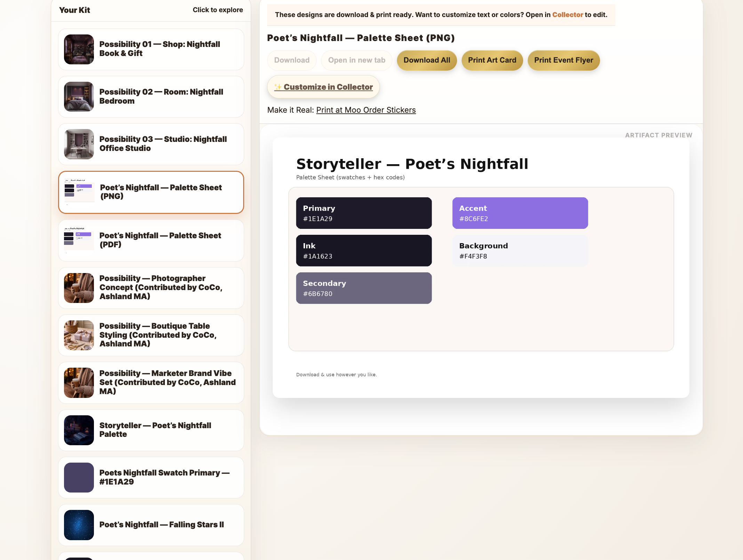Select the Nightfall Bedroom room thumbnail

[79, 97]
